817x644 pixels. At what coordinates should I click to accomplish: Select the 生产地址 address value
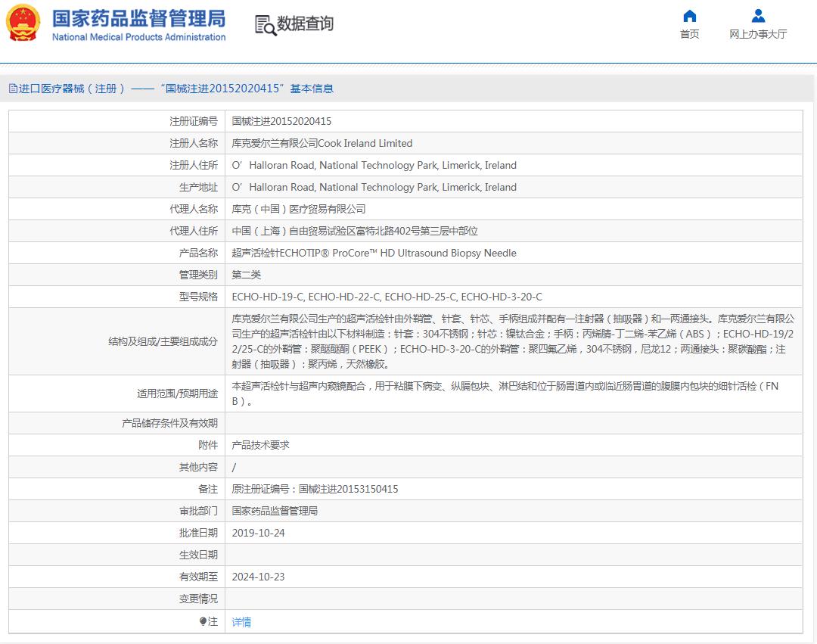tap(374, 187)
